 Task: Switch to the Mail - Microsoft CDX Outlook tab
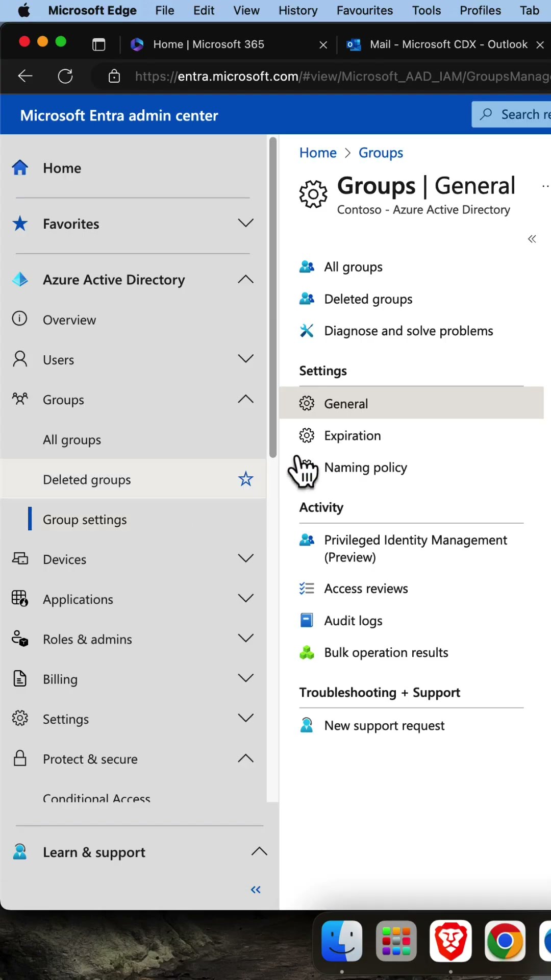tap(439, 44)
